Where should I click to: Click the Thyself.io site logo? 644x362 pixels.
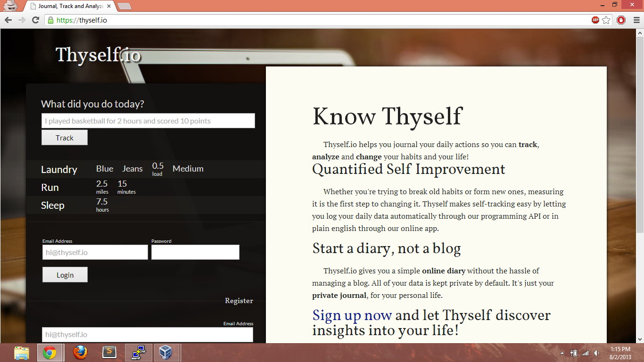[x=98, y=55]
